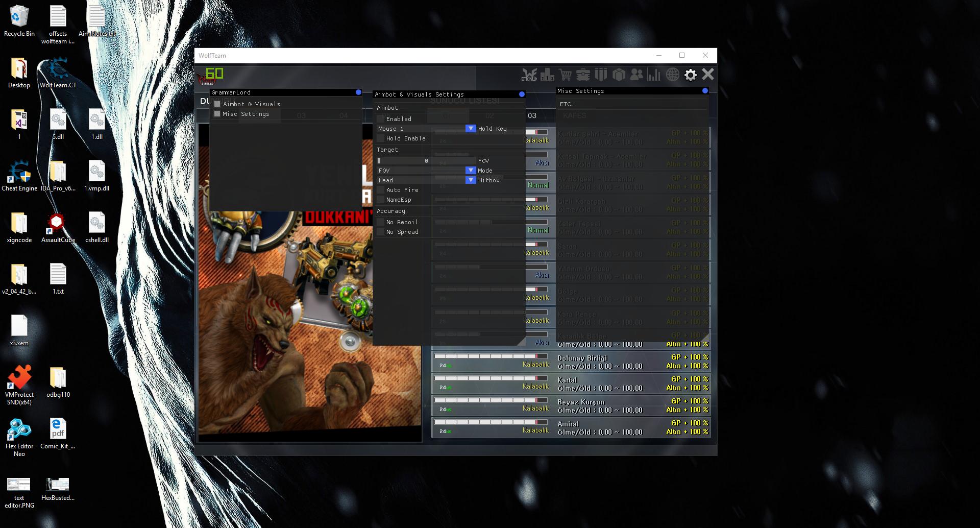Select the AssaultCube desktop shortcut
This screenshot has height=528, width=980.
(58, 228)
